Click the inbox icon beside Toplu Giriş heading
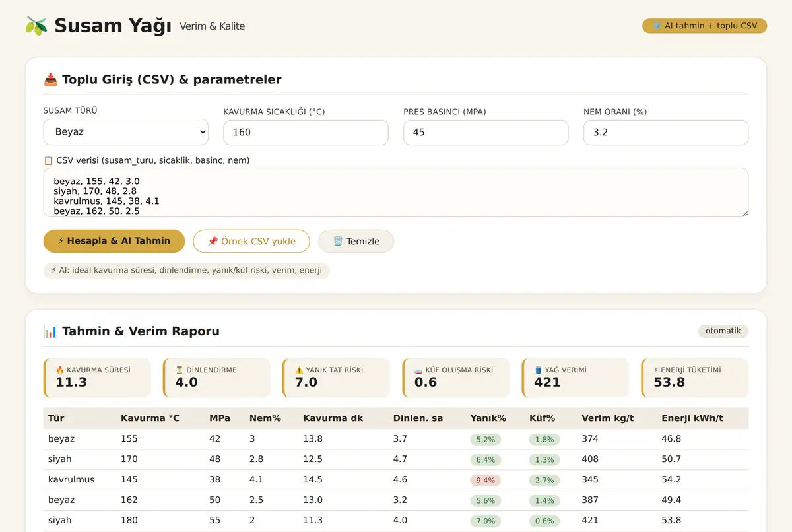 pos(50,80)
